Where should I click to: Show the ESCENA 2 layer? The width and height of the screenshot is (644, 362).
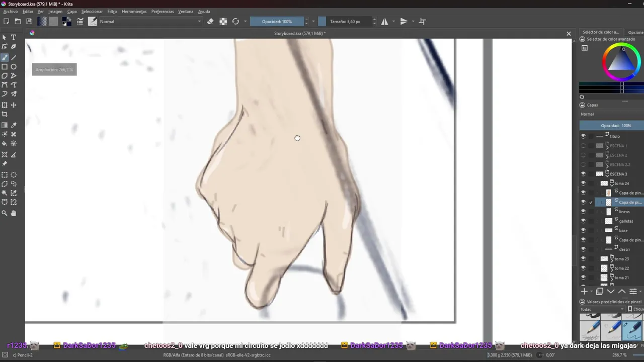(583, 155)
